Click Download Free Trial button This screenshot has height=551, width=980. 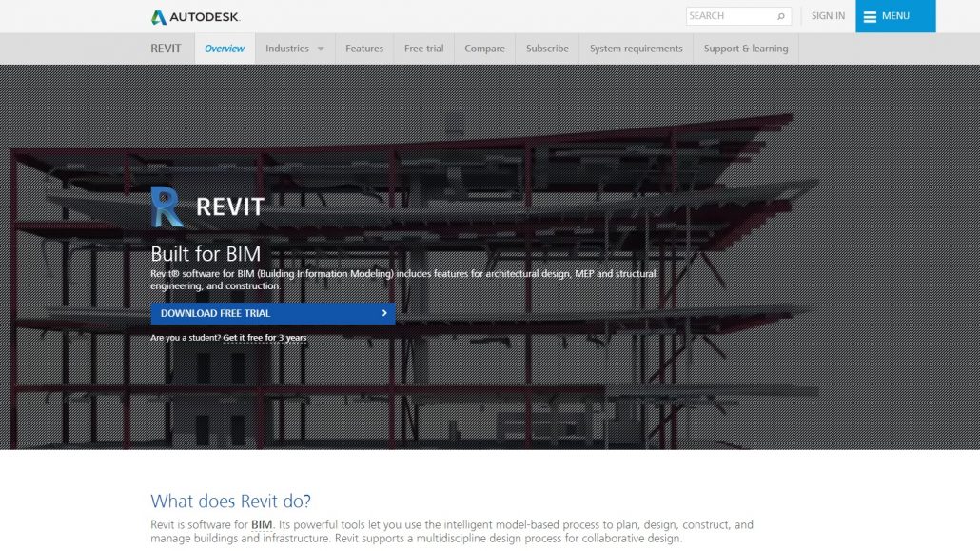pos(272,313)
